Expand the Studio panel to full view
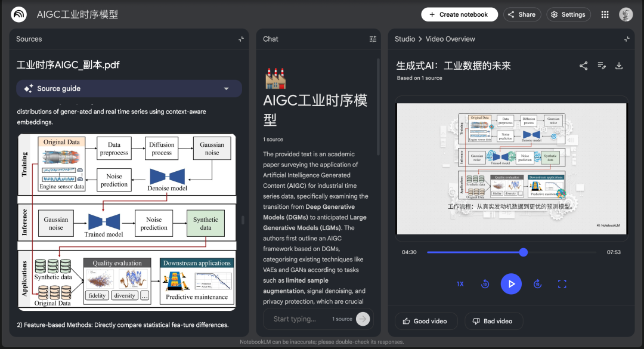The image size is (644, 349). tap(627, 39)
